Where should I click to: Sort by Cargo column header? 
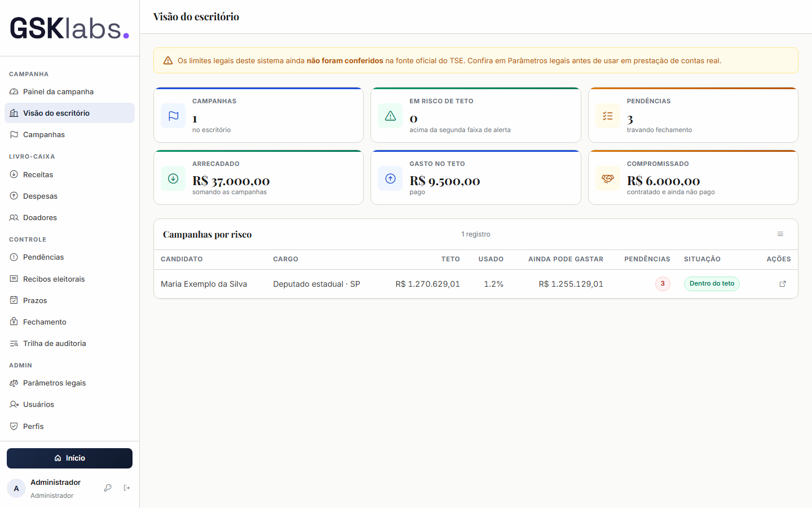tap(286, 259)
